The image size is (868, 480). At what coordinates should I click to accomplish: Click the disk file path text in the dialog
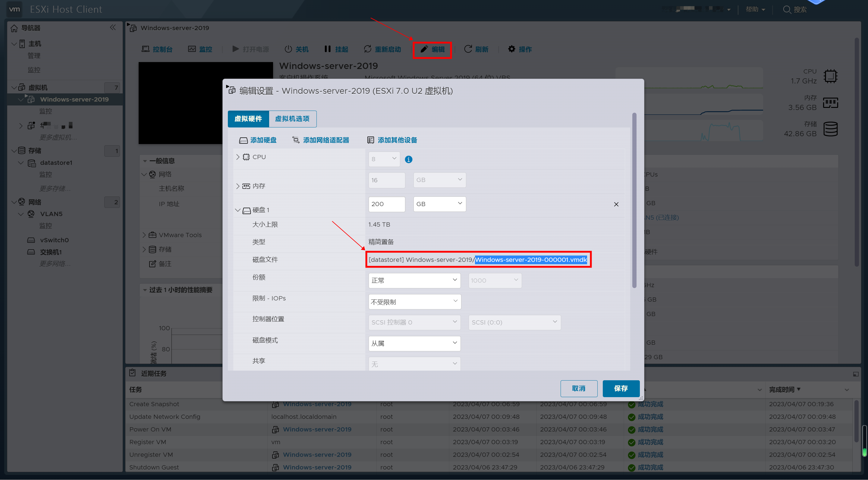pyautogui.click(x=478, y=260)
